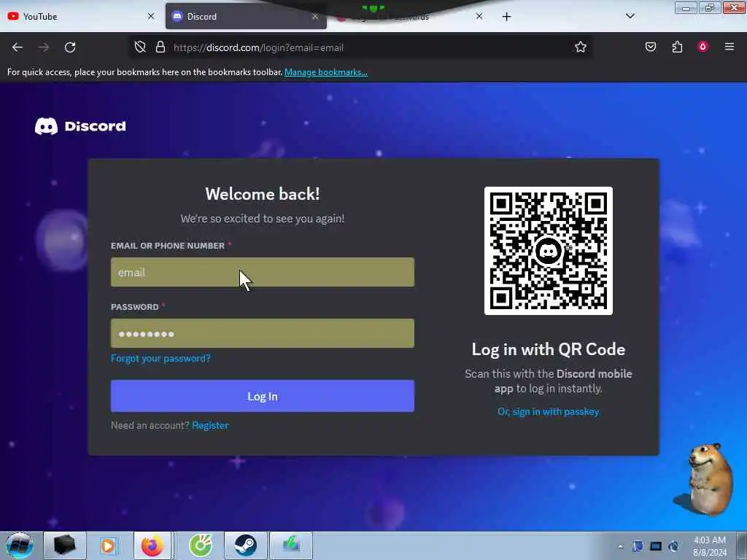Viewport: 747px width, 560px height.
Task: Open the Pocket save icon
Action: (651, 47)
